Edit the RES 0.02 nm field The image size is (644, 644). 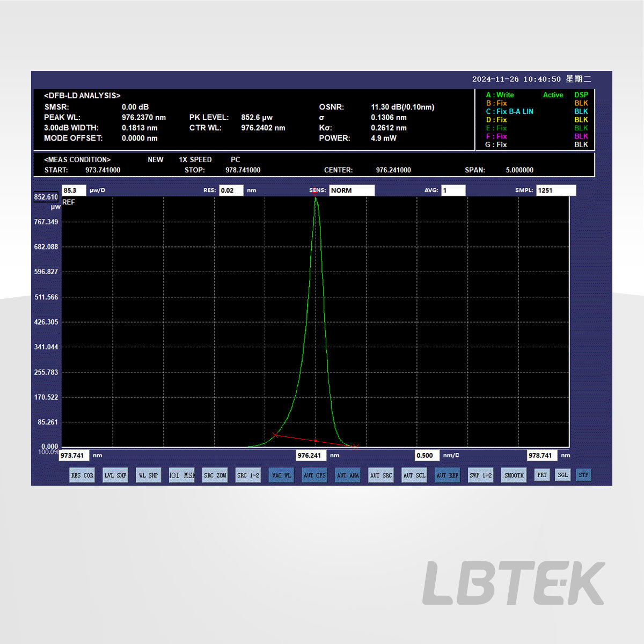231,191
